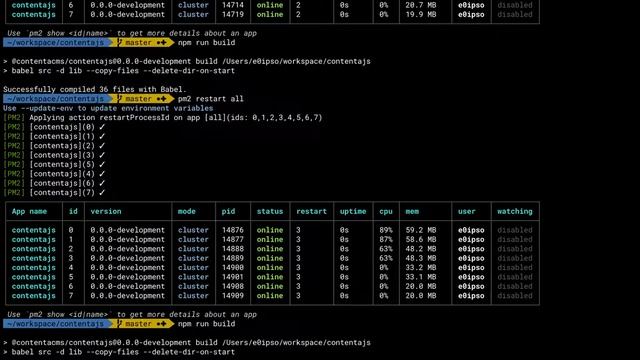Click the 'mode' column header

coord(187,211)
